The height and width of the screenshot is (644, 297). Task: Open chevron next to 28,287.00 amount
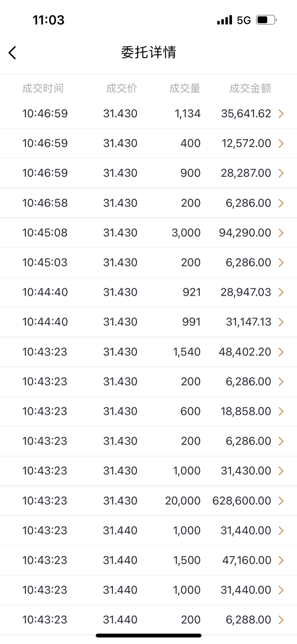pos(281,173)
